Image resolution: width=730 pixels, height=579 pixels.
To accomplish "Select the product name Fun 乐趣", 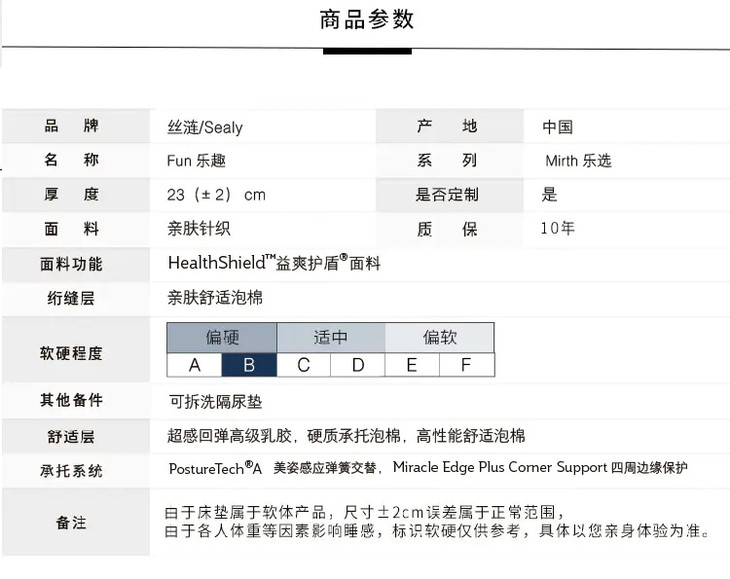I will (x=203, y=161).
